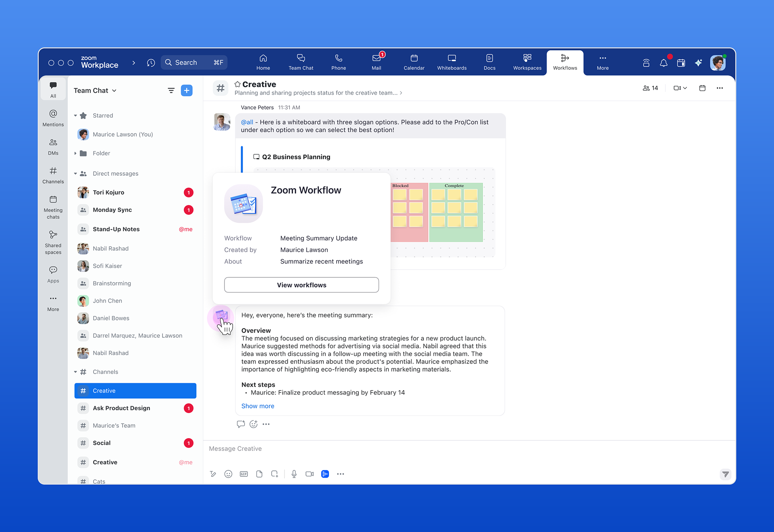Open More in top navigation
The height and width of the screenshot is (532, 774).
603,62
